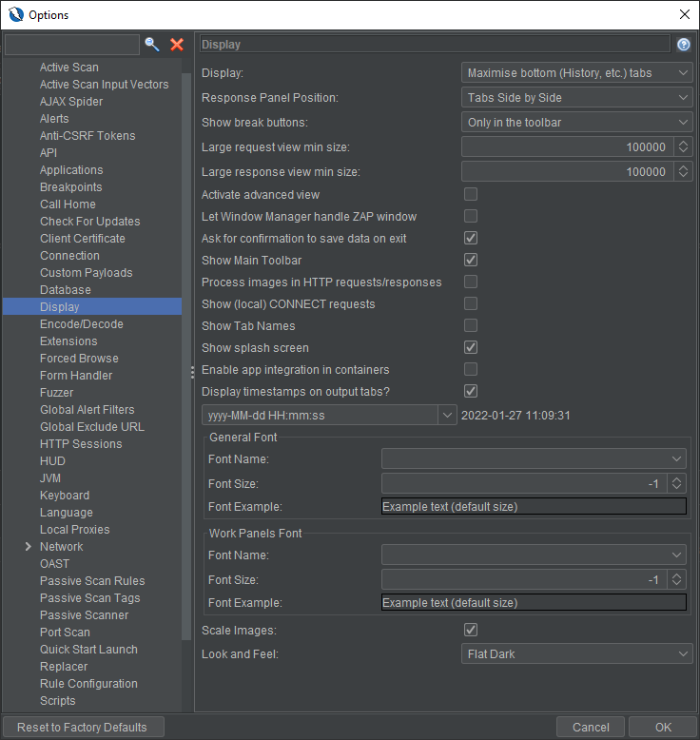The height and width of the screenshot is (740, 700).
Task: Select JVM options entry
Action: [50, 478]
